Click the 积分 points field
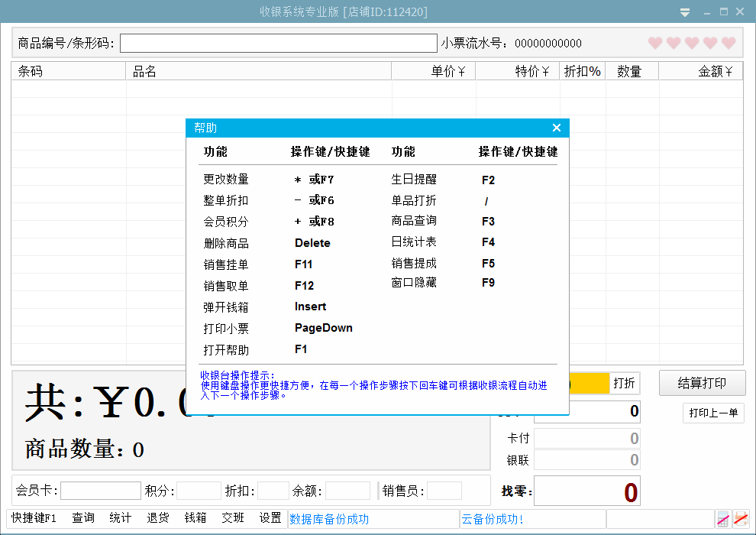This screenshot has height=535, width=756. click(x=199, y=491)
